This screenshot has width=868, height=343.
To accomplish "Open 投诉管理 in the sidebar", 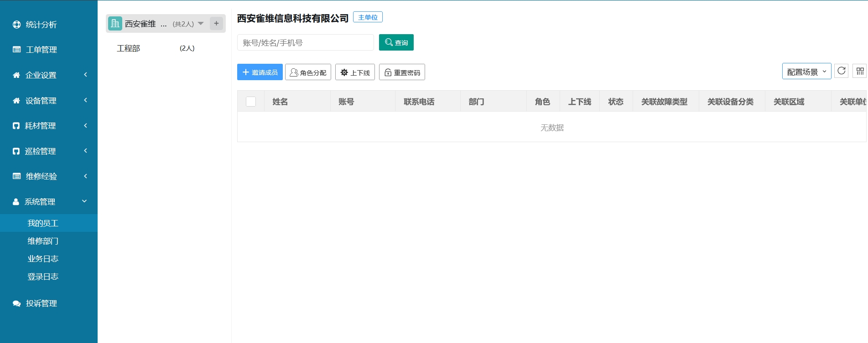I will pyautogui.click(x=41, y=303).
